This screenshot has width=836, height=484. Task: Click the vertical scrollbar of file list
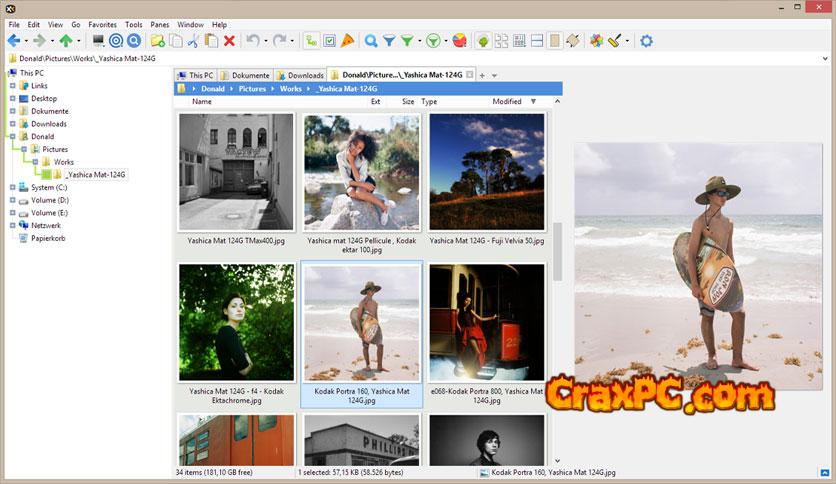point(559,250)
